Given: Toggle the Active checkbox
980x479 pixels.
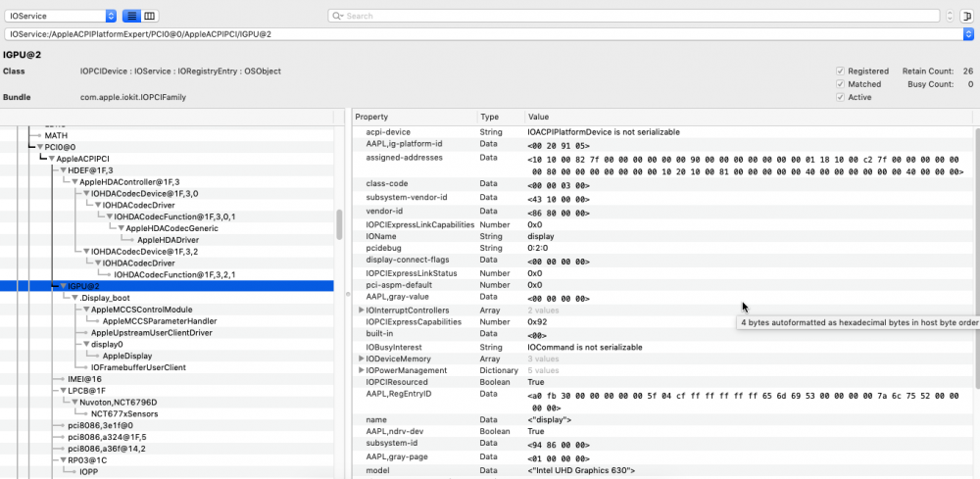Looking at the screenshot, I should pyautogui.click(x=841, y=97).
